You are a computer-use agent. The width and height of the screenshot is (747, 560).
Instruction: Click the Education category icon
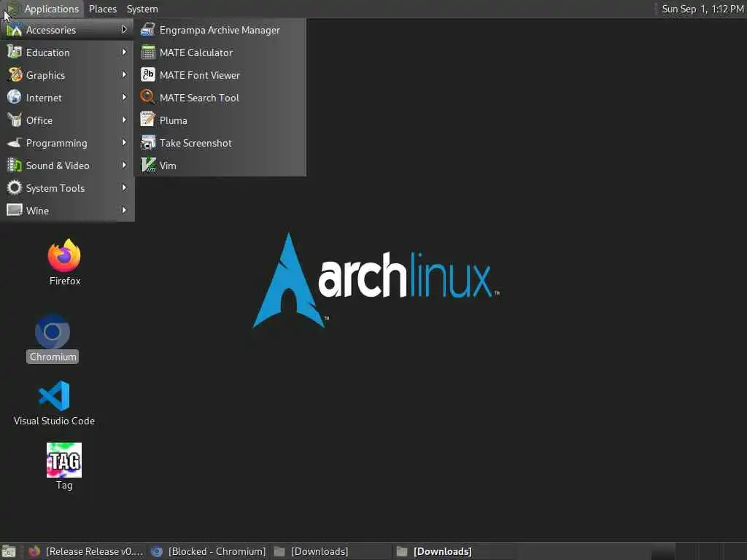(x=15, y=52)
